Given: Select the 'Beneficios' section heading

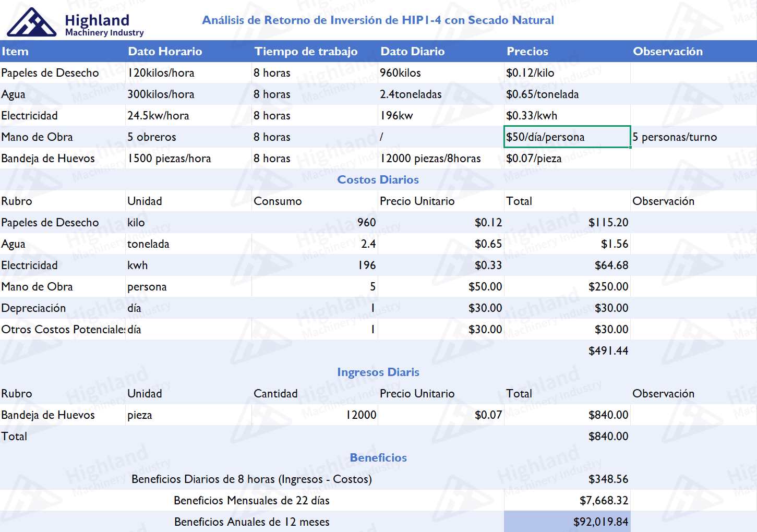Looking at the screenshot, I should (x=378, y=458).
